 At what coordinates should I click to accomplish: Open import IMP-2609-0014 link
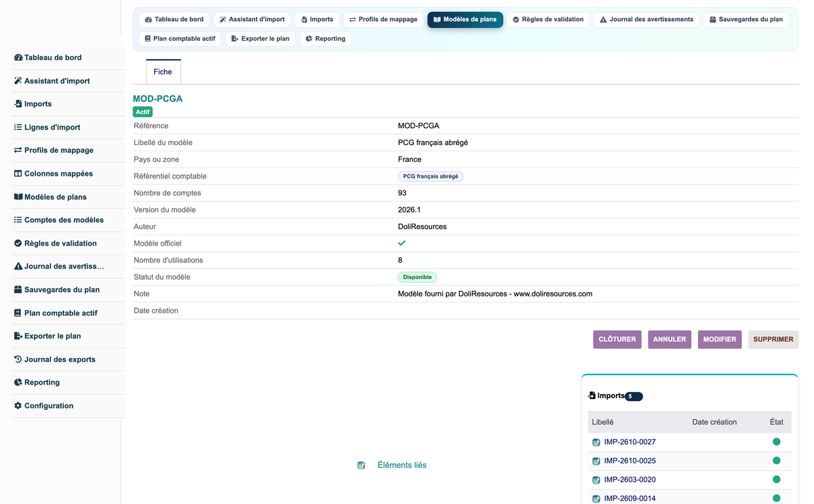pos(629,499)
